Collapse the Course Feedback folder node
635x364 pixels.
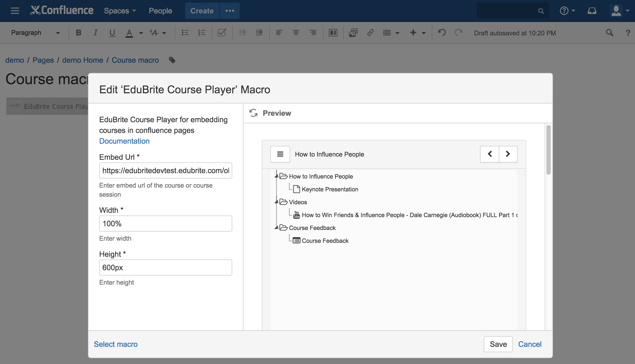click(276, 228)
